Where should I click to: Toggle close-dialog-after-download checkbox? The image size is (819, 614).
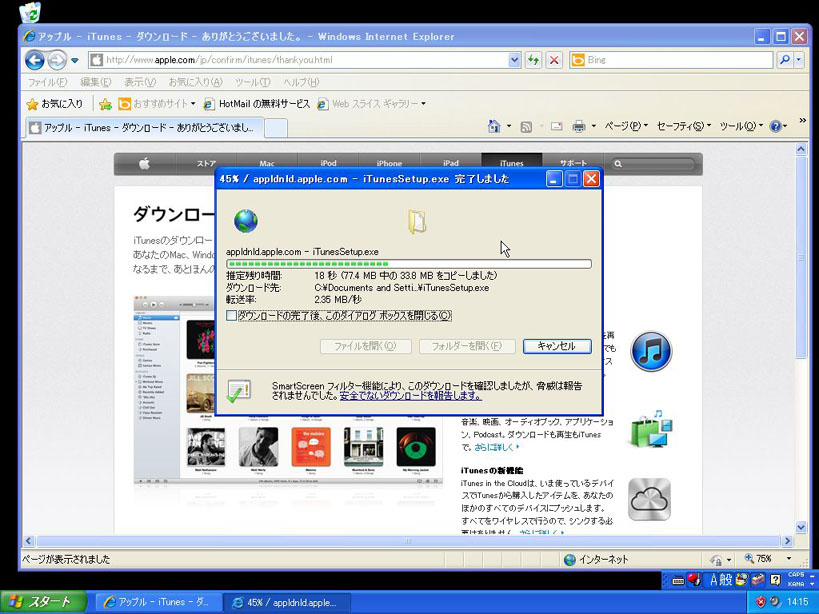tap(231, 315)
